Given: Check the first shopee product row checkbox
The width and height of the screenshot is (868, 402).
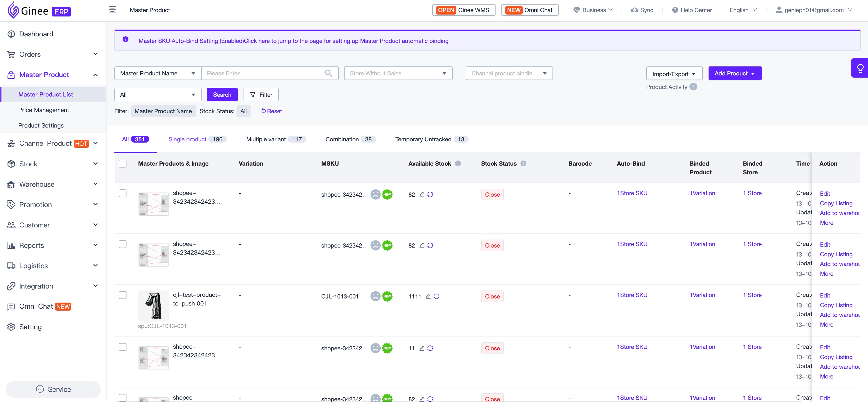Looking at the screenshot, I should coord(123,193).
